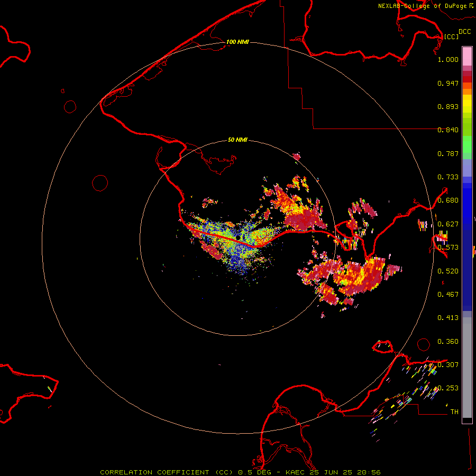This screenshot has height=476, width=476.
Task: Click the 0.467 scale value
Action: coord(448,295)
